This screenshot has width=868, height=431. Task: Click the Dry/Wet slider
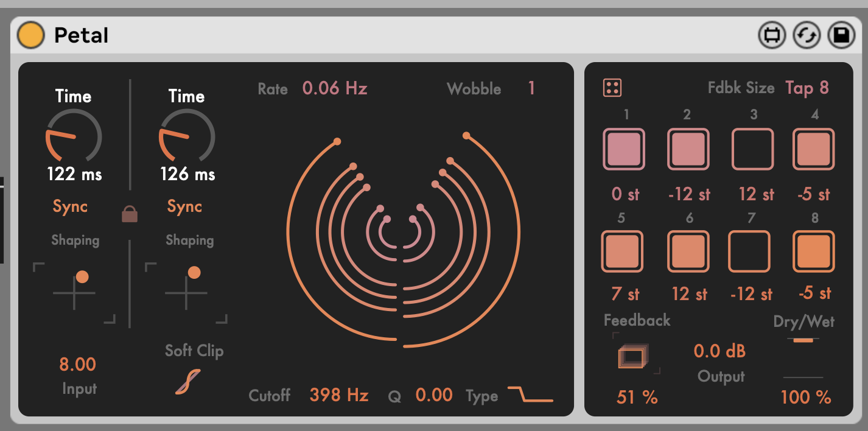pos(802,358)
